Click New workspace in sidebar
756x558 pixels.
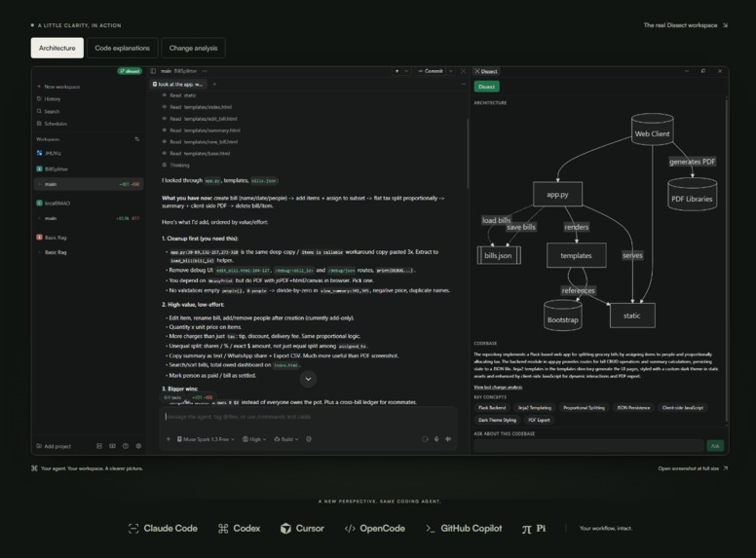58,87
